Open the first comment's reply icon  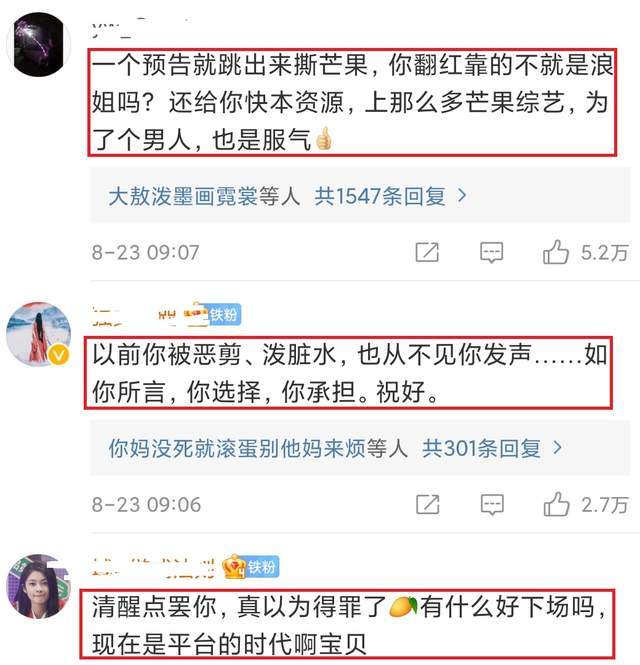pyautogui.click(x=491, y=252)
